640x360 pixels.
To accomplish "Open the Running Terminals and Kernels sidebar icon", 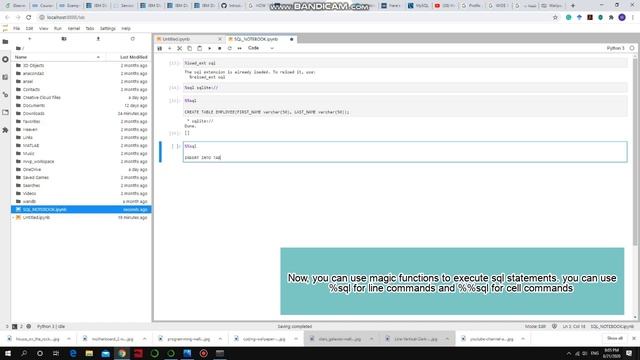I will coord(5,59).
